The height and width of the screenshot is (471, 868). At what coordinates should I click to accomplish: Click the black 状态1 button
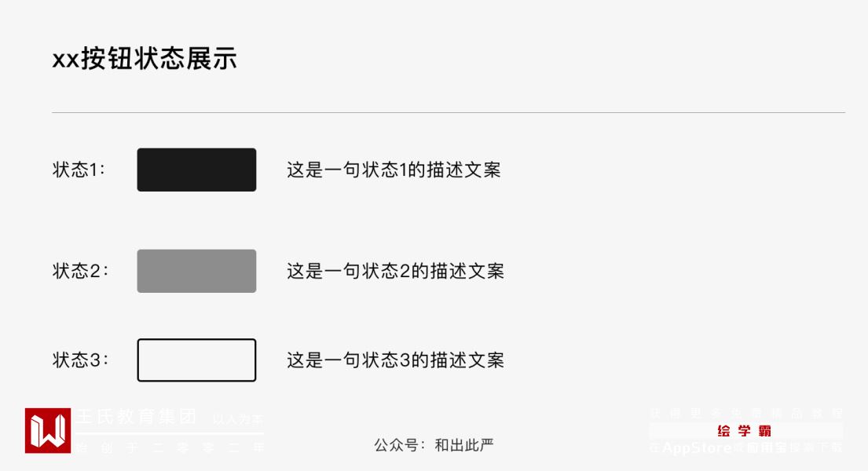pos(196,170)
